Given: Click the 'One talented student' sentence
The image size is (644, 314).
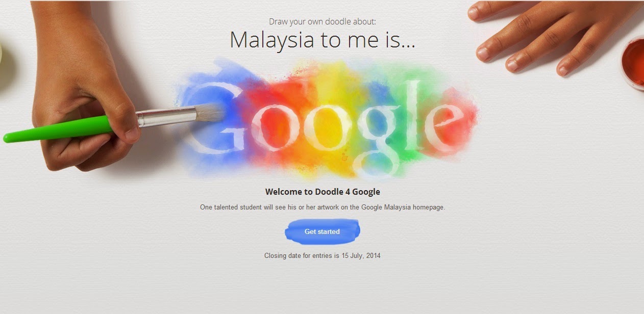Looking at the screenshot, I should [323, 207].
